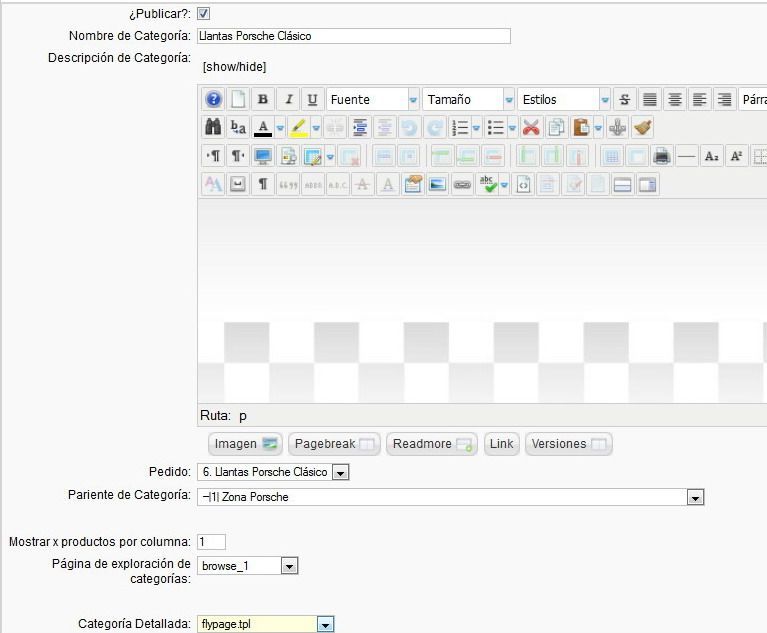
Task: Justify text fully
Action: pos(650,99)
